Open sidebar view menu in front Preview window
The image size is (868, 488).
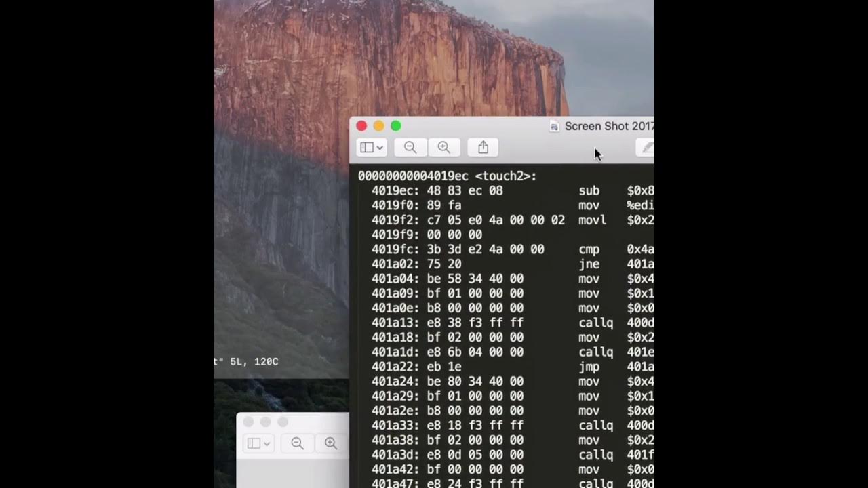coord(371,147)
